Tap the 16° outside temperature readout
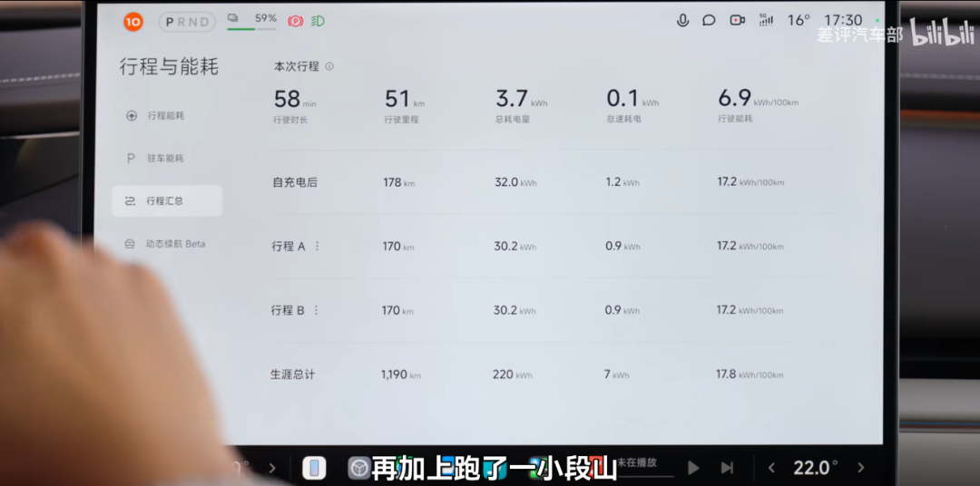The image size is (980, 486). pos(799,21)
